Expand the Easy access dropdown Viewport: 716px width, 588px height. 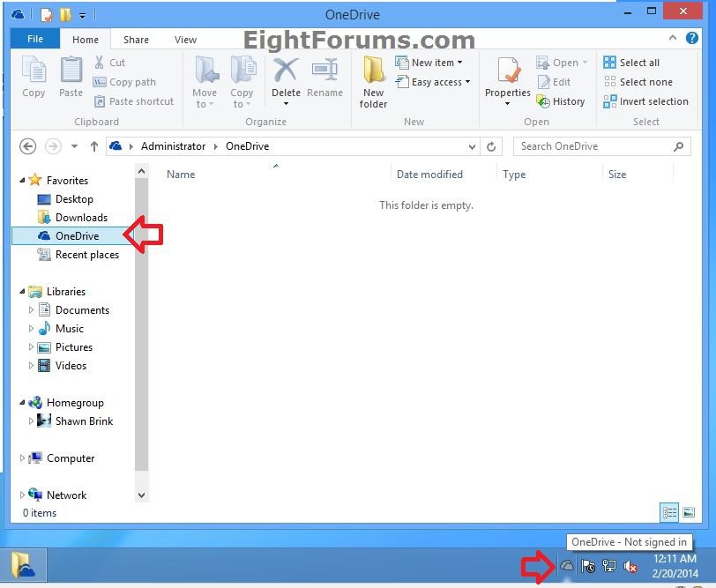point(433,82)
